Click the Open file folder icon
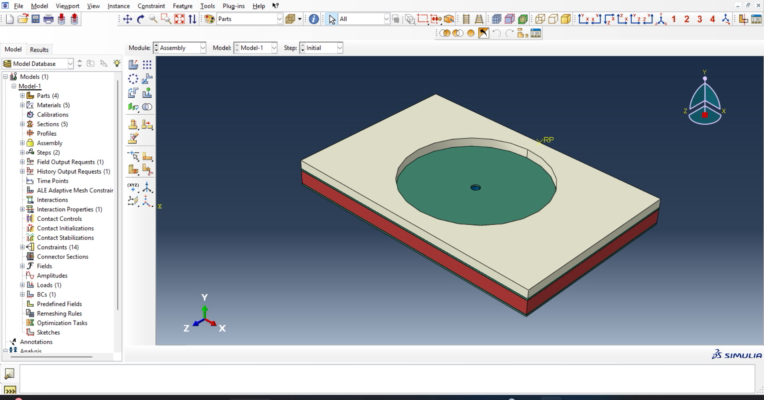764x400 pixels. tap(22, 19)
